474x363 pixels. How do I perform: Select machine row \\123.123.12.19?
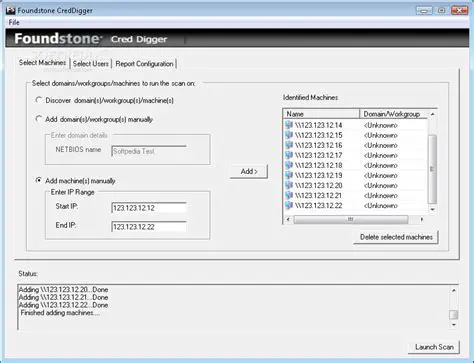coord(356,175)
